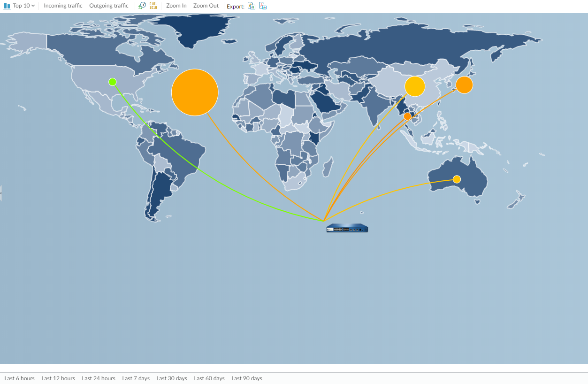Click the orange bubble over Japan
588x384 pixels.
coord(464,85)
